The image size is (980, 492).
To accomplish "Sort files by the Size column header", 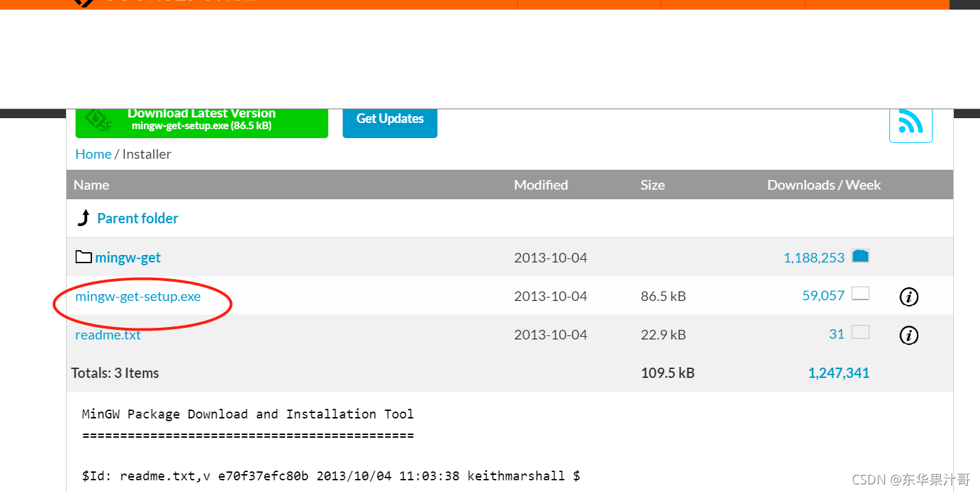I will (652, 184).
